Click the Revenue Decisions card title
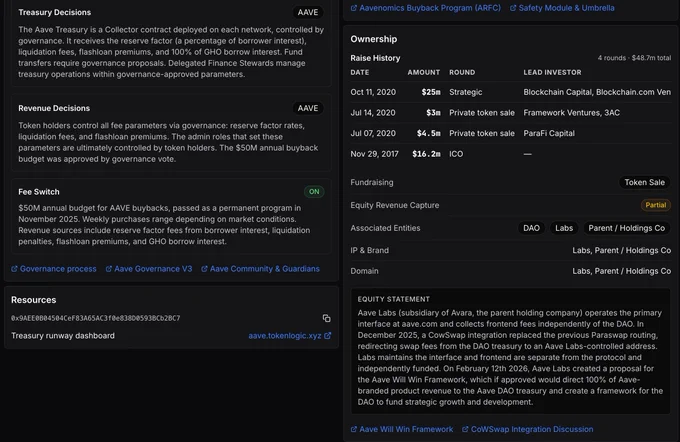Viewport: 680px width, 442px height. [54, 108]
